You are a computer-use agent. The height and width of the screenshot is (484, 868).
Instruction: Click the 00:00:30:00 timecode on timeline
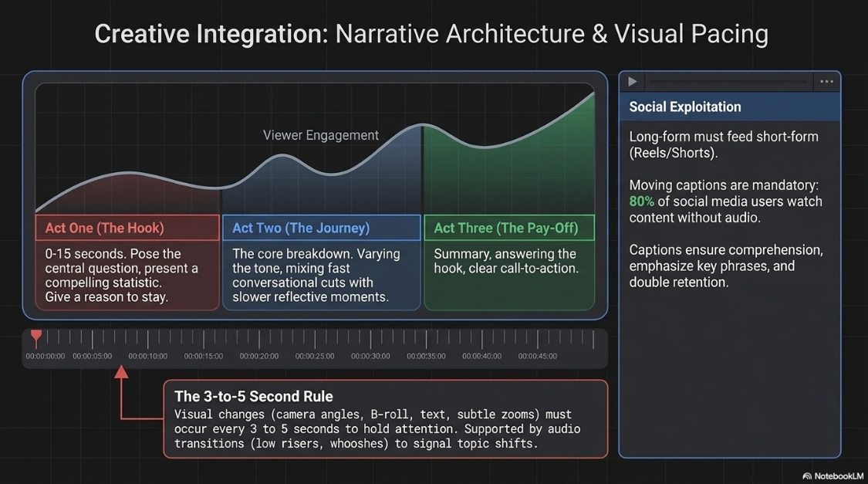coord(370,356)
